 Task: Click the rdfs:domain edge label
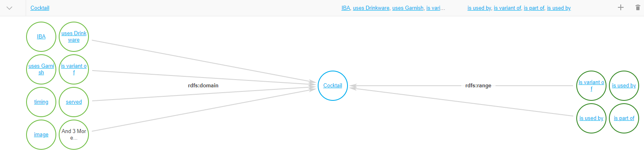pos(203,86)
